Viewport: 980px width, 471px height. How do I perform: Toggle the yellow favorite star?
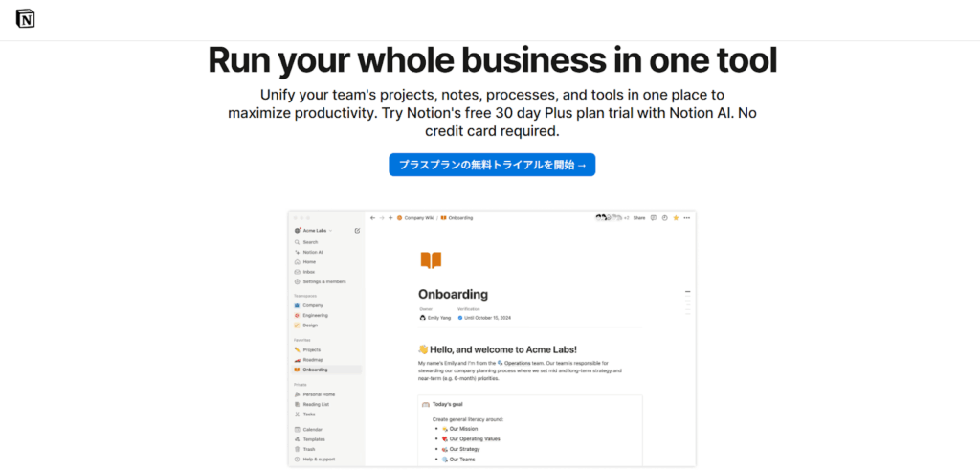676,218
